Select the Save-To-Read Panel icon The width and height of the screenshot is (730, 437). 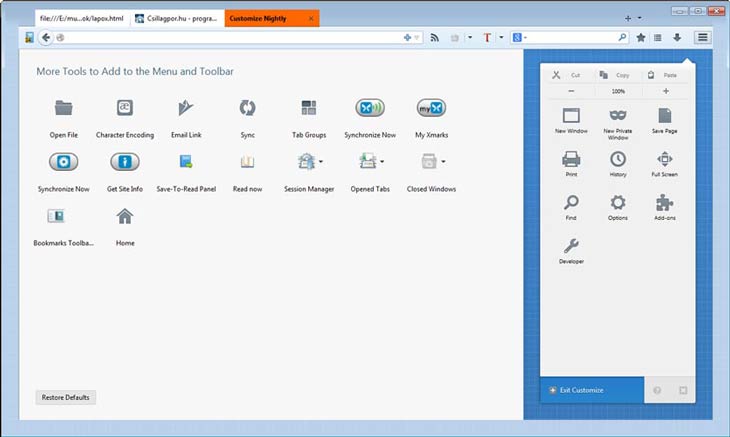[x=186, y=162]
